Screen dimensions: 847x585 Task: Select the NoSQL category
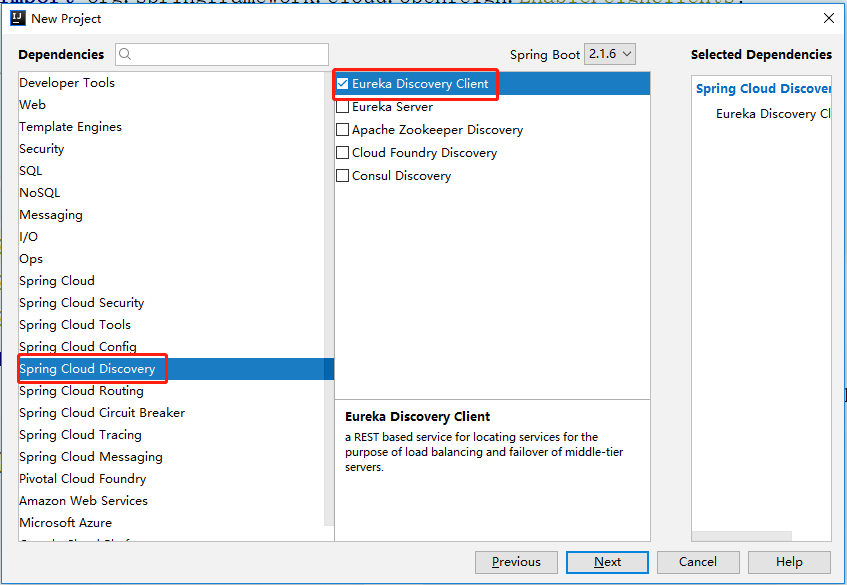[x=171, y=193]
